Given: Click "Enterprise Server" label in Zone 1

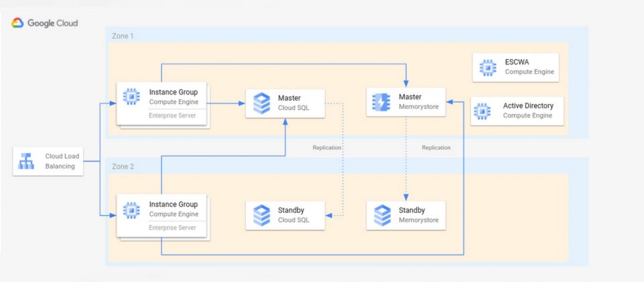Looking at the screenshot, I should coord(172,115).
